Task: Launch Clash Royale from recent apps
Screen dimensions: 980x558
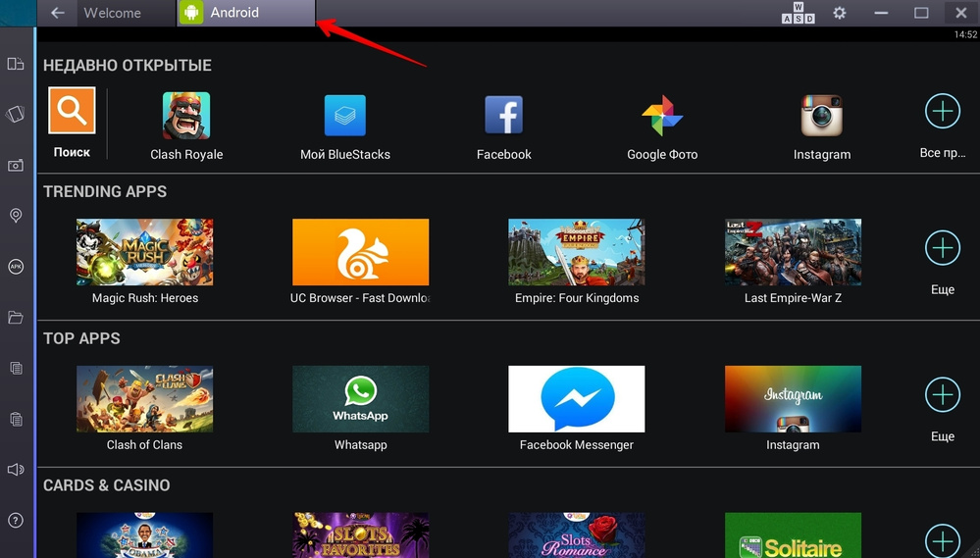Action: (x=186, y=116)
